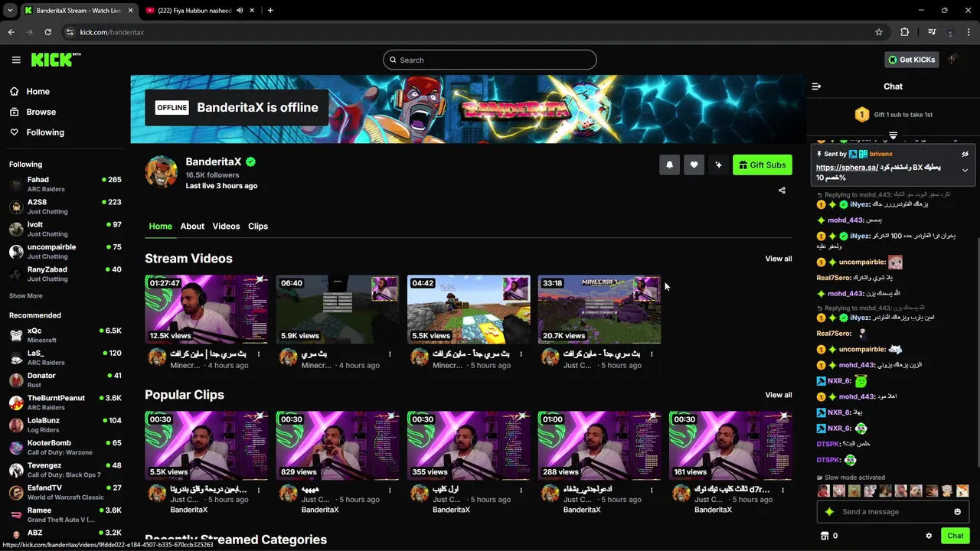This screenshot has height=551, width=980.
Task: Open options menu for the 161-views clip
Action: click(782, 490)
